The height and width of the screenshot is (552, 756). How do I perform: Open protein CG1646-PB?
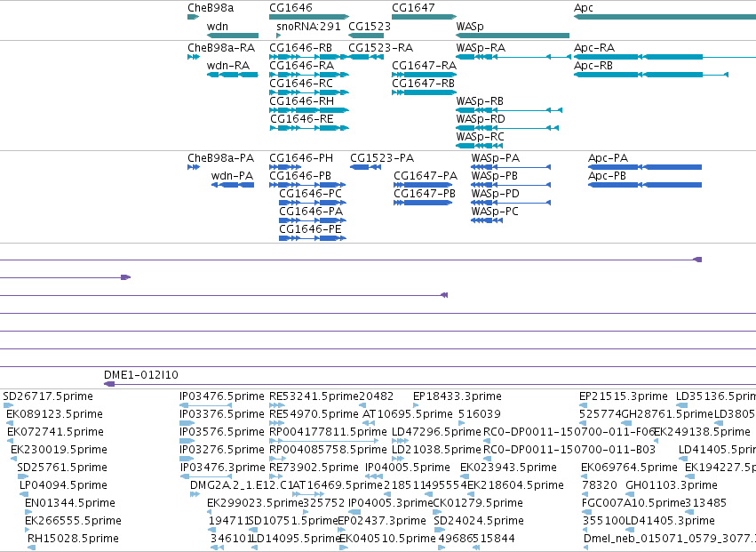pyautogui.click(x=307, y=185)
